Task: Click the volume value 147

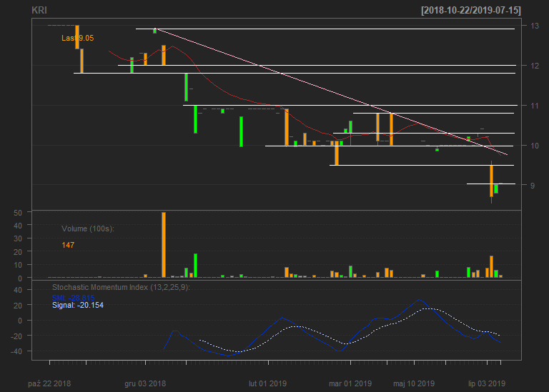Action: point(68,245)
